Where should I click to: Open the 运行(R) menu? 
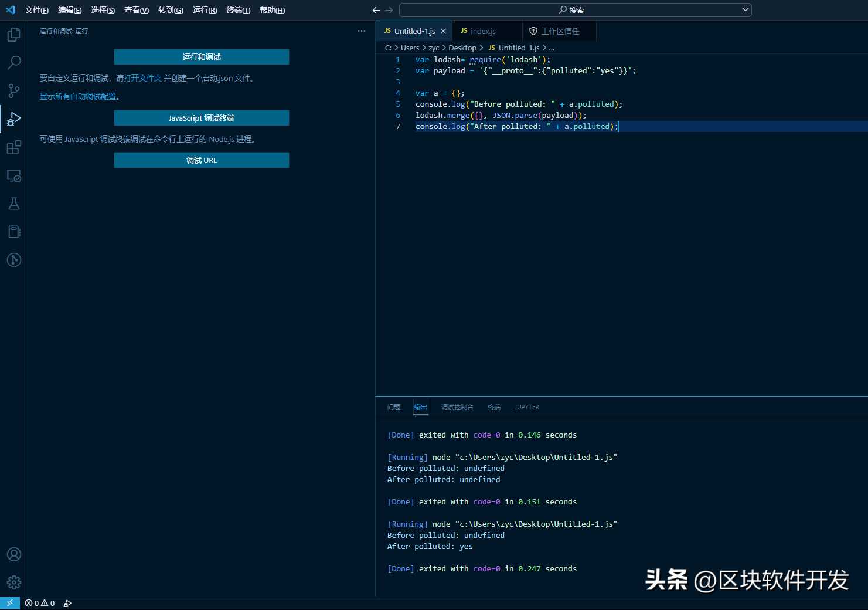point(205,10)
